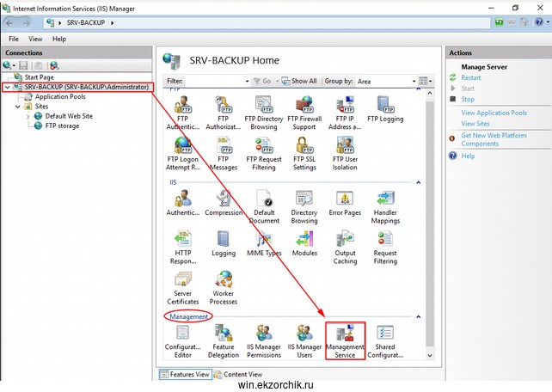Image resolution: width=552 pixels, height=392 pixels.
Task: Open HTTP Response Headers feature
Action: point(182,247)
